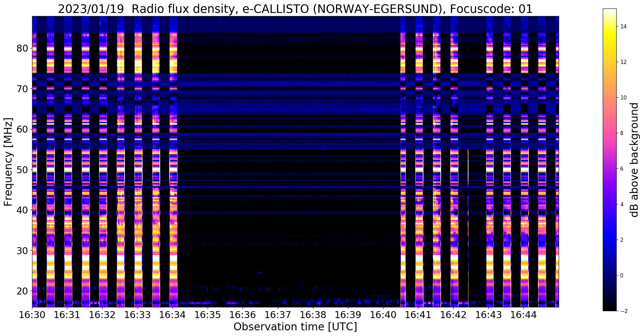
Task: Click the colorbar tick label 4
Action: (x=622, y=204)
